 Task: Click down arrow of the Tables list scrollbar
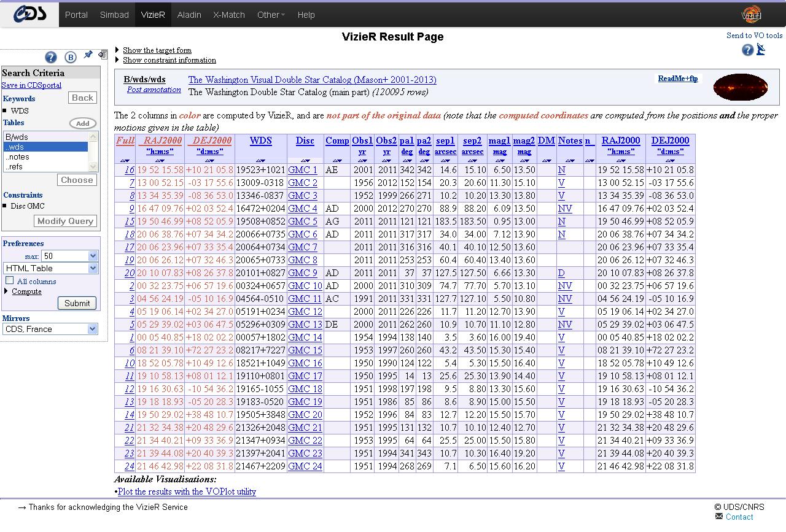94,167
